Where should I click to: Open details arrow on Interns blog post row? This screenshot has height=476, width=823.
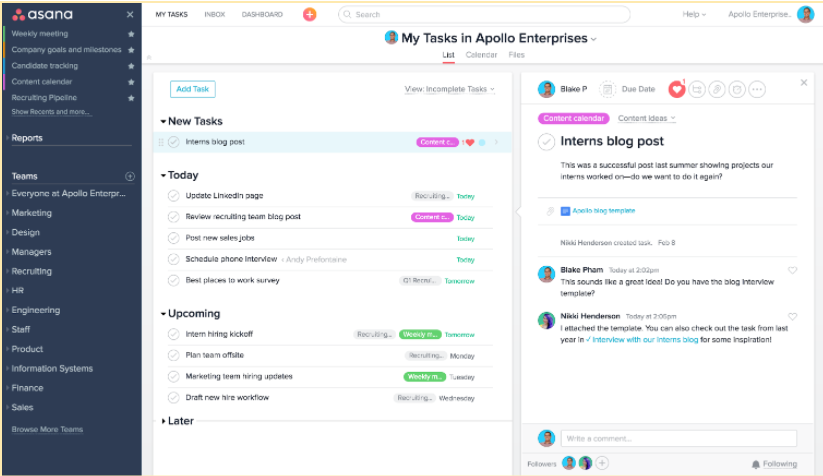coord(496,142)
